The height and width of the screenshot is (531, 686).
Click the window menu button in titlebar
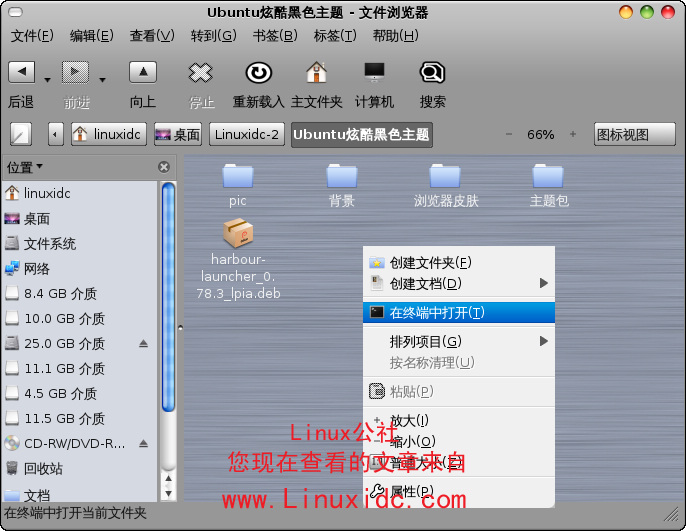click(16, 13)
